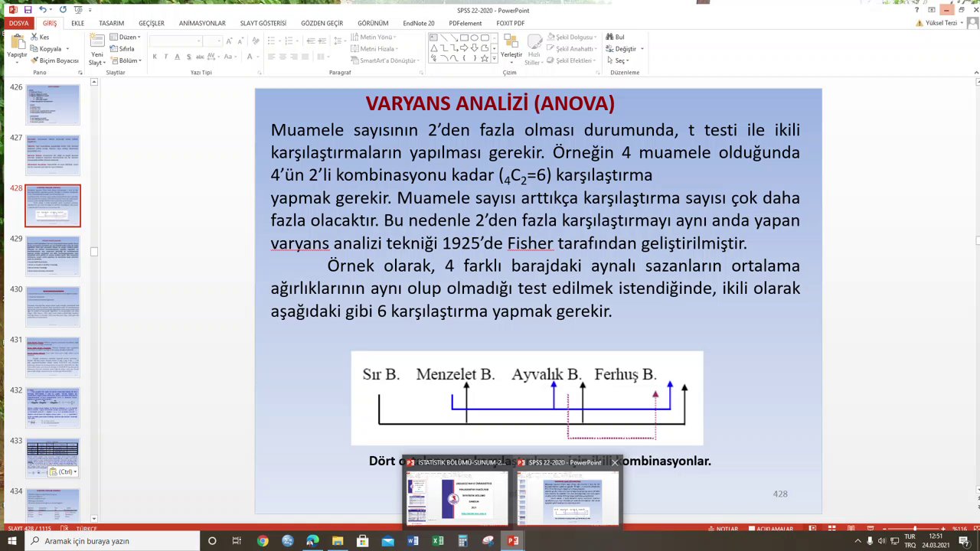The width and height of the screenshot is (980, 551).
Task: Click decrease font size icon
Action: (240, 40)
